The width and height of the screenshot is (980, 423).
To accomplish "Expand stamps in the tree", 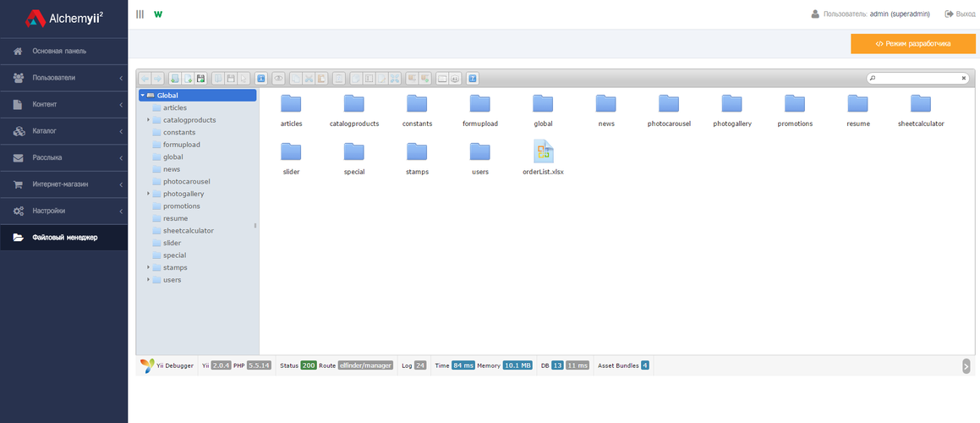I will (x=148, y=267).
